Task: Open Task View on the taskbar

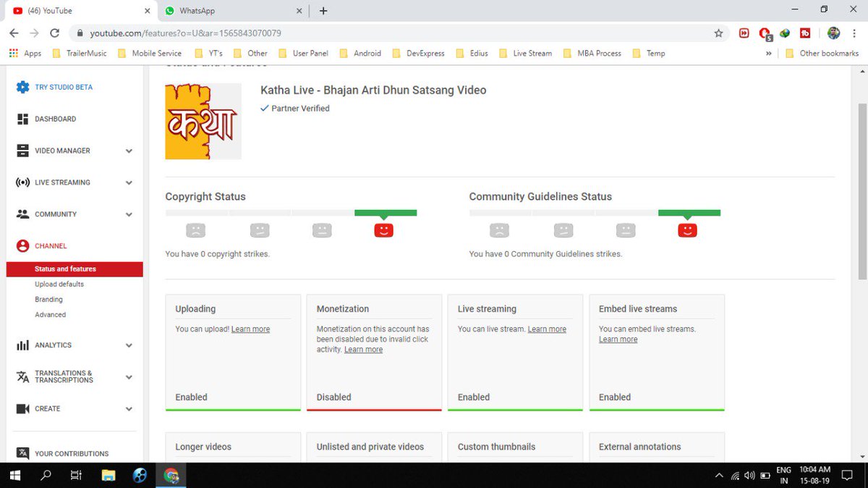Action: coord(76,476)
